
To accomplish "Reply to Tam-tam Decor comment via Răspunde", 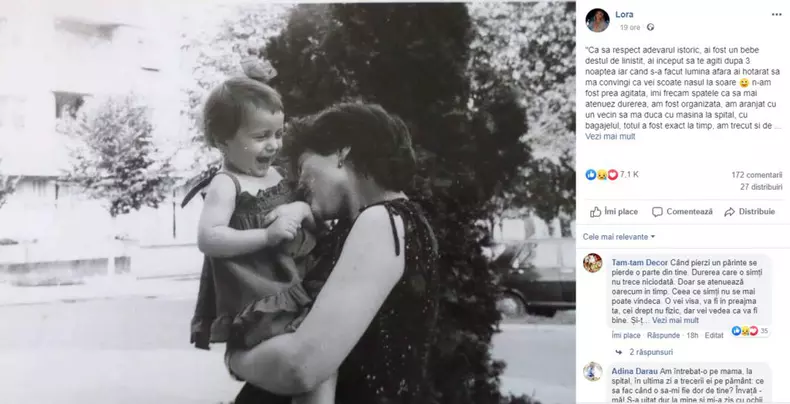I will [664, 335].
